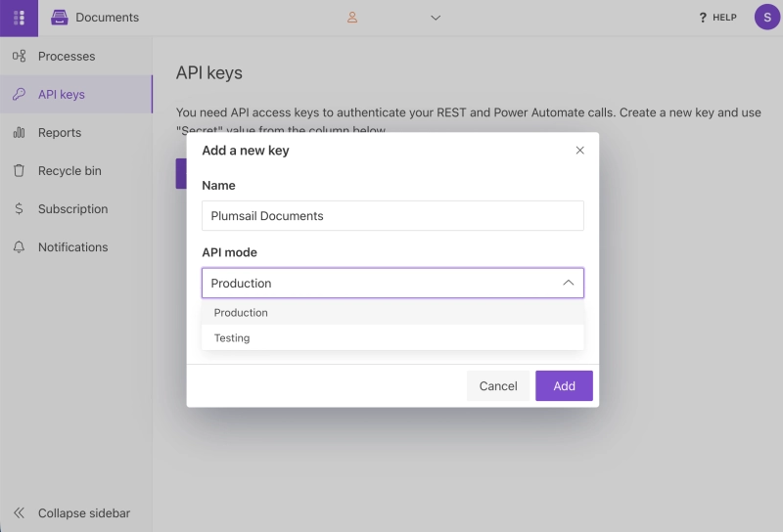Click the purple button behind the dialog
The height and width of the screenshot is (532, 783).
tap(181, 174)
